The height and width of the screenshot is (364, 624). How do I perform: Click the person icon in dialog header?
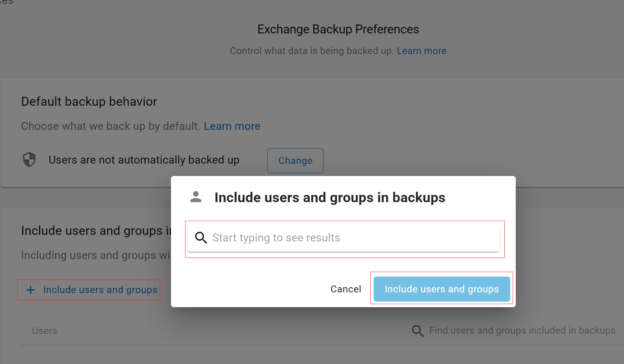196,197
